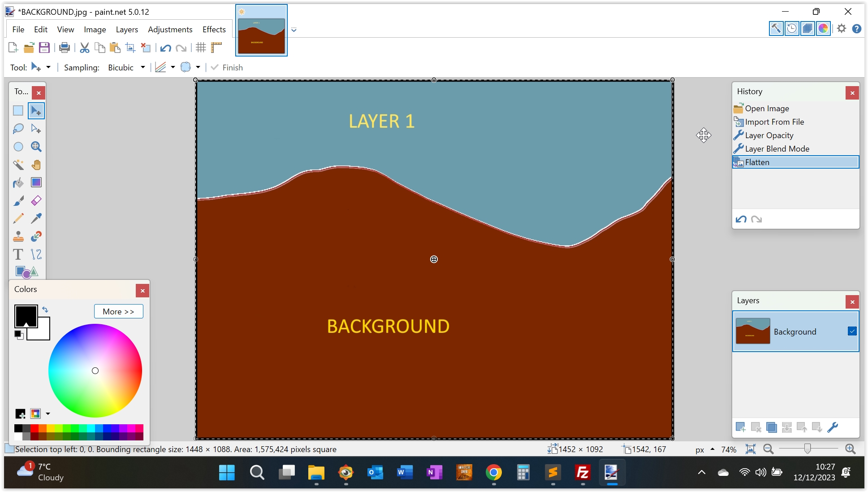The image size is (868, 492).
Task: Add a new layer in the Layers panel
Action: pyautogui.click(x=741, y=427)
